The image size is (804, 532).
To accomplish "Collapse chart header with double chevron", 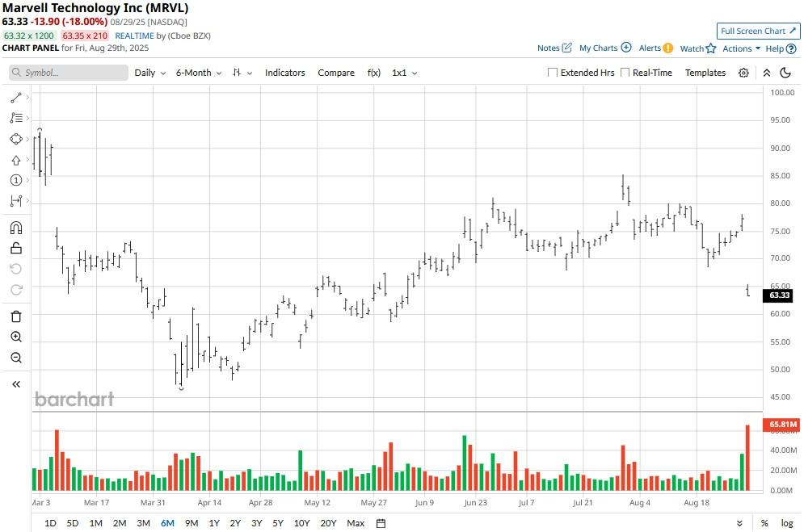I will pos(767,73).
